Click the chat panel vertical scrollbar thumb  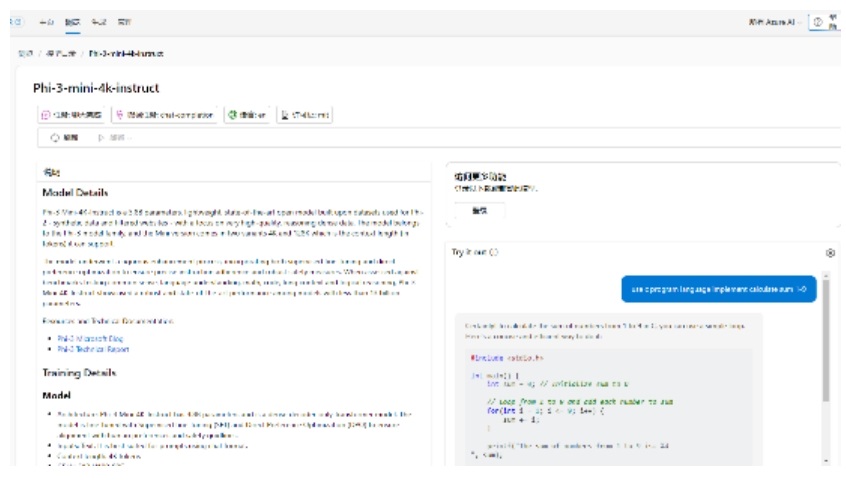[x=825, y=341]
